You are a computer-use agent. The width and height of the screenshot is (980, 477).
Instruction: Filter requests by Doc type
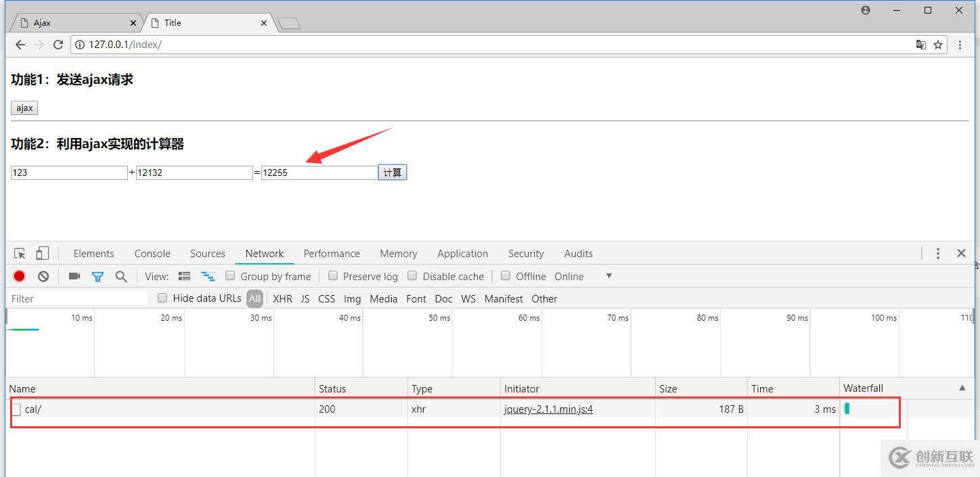click(x=444, y=299)
